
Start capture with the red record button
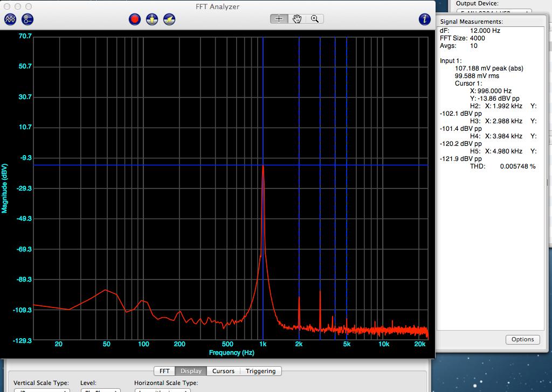134,19
